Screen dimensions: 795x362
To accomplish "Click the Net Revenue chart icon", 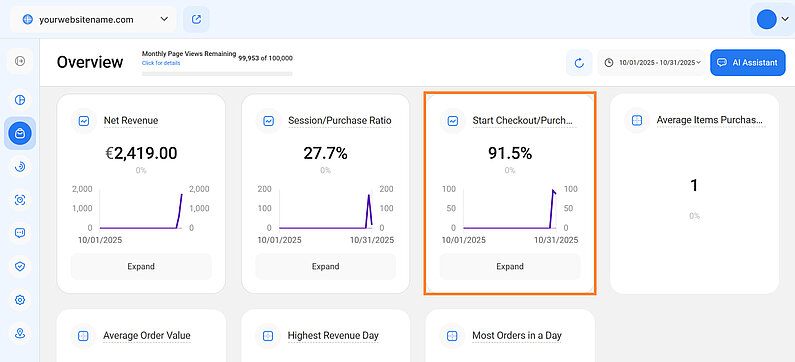I will click(x=84, y=121).
